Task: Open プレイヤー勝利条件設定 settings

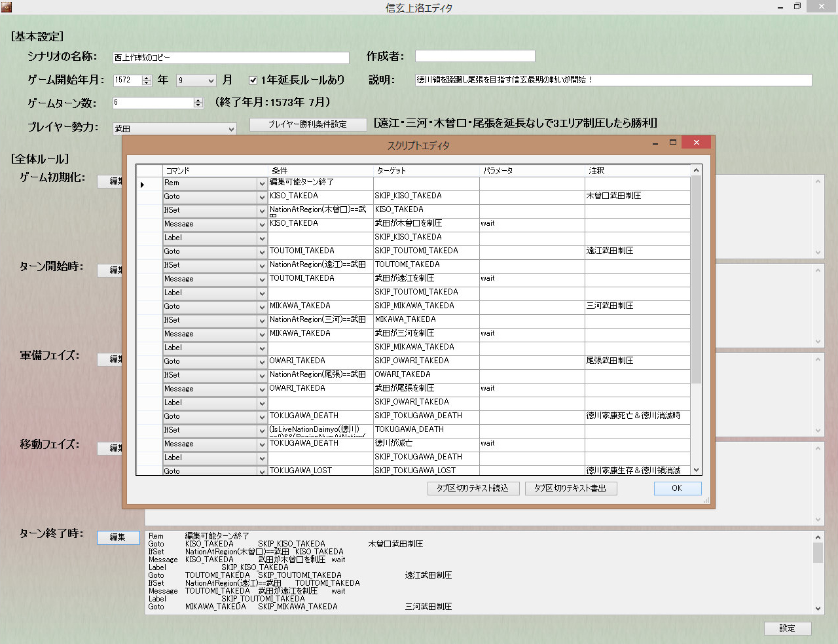Action: coord(307,124)
